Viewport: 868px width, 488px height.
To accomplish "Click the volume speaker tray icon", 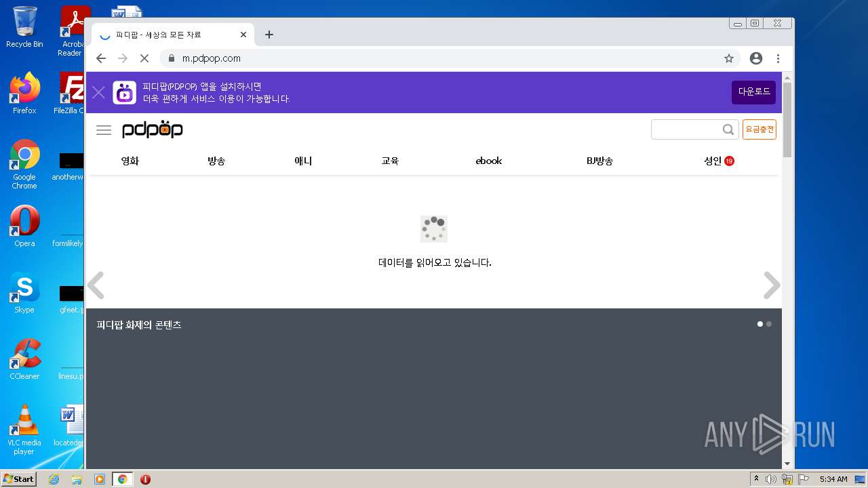I will (771, 479).
